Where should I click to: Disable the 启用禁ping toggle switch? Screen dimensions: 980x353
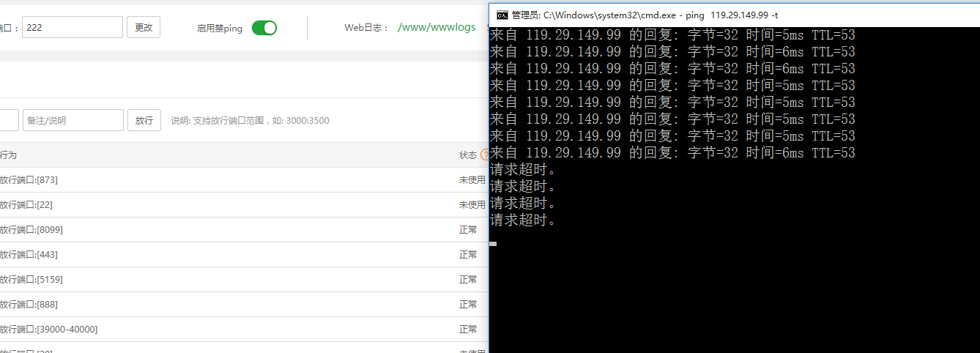point(264,28)
